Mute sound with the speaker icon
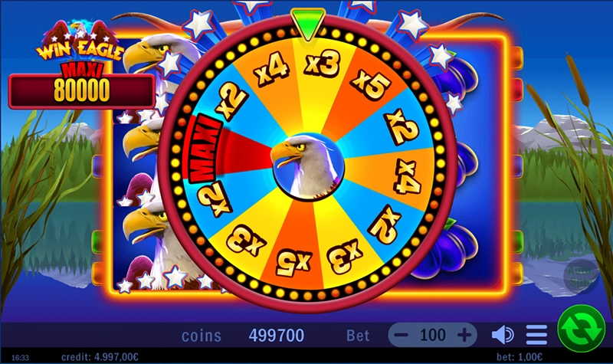613x364 pixels. click(503, 335)
